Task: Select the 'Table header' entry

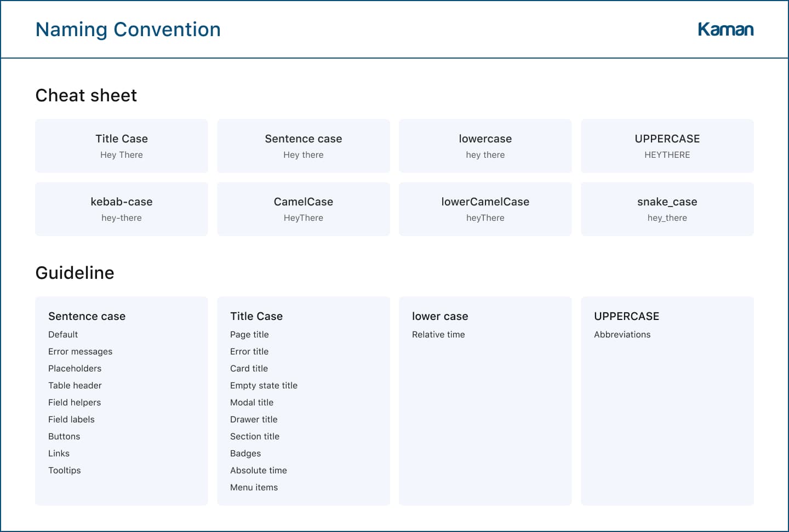Action: coord(75,386)
